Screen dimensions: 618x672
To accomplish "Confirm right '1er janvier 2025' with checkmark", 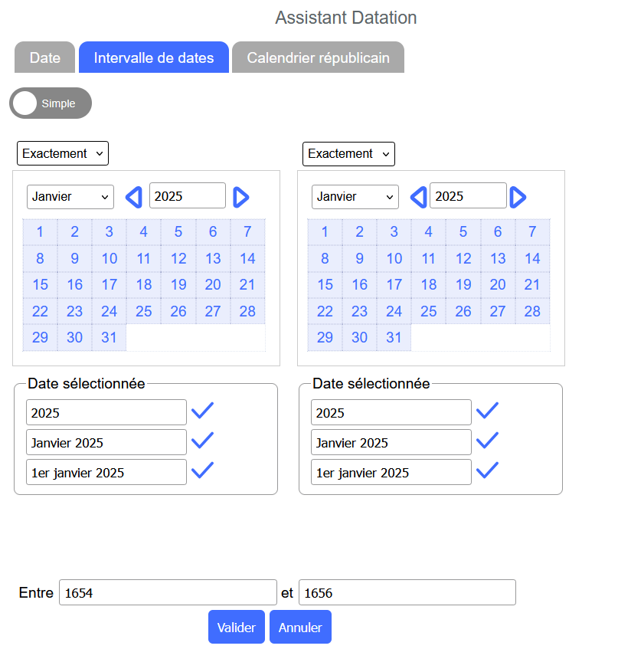I will point(487,470).
